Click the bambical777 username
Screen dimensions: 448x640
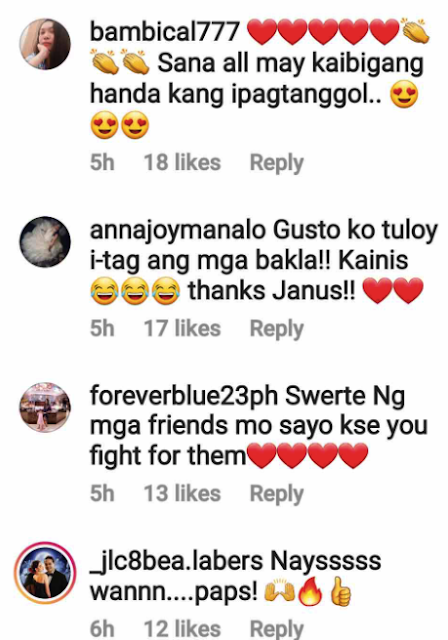tap(164, 31)
